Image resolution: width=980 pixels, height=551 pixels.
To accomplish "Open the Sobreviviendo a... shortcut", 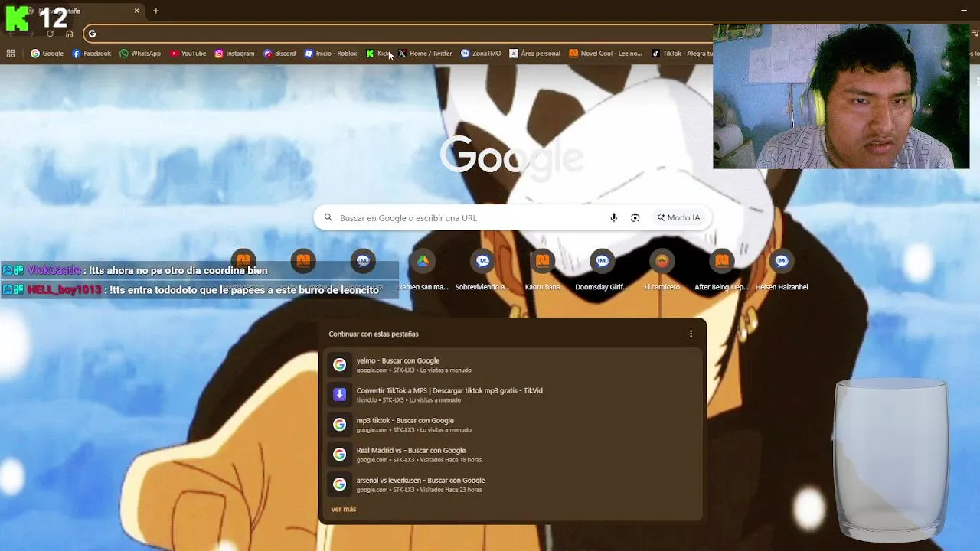I will pos(482,270).
